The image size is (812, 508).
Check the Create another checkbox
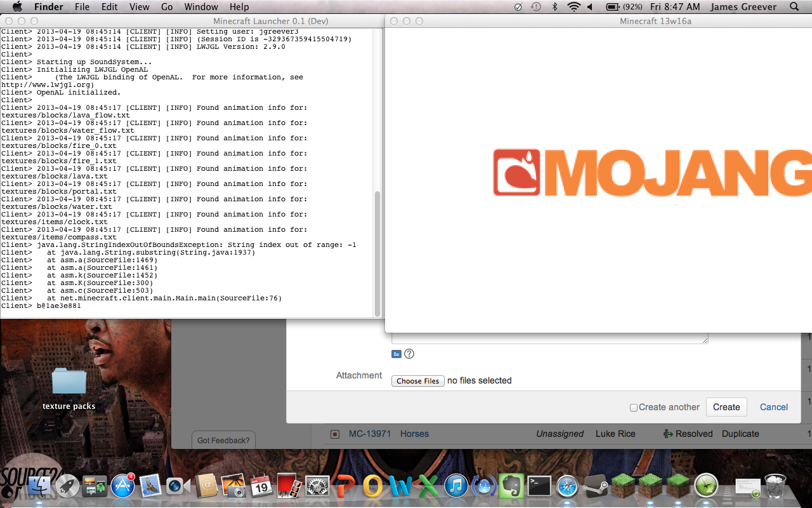[633, 408]
